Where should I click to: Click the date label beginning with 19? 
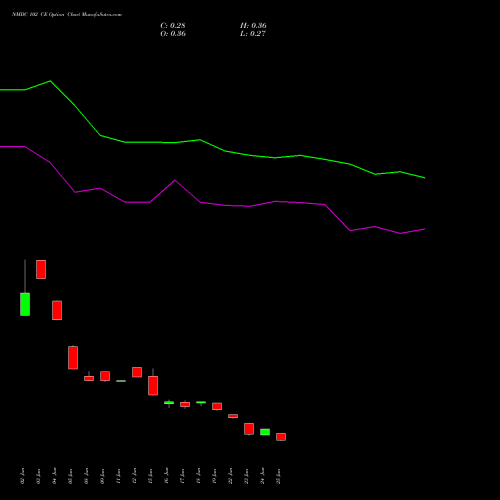pos(215,476)
